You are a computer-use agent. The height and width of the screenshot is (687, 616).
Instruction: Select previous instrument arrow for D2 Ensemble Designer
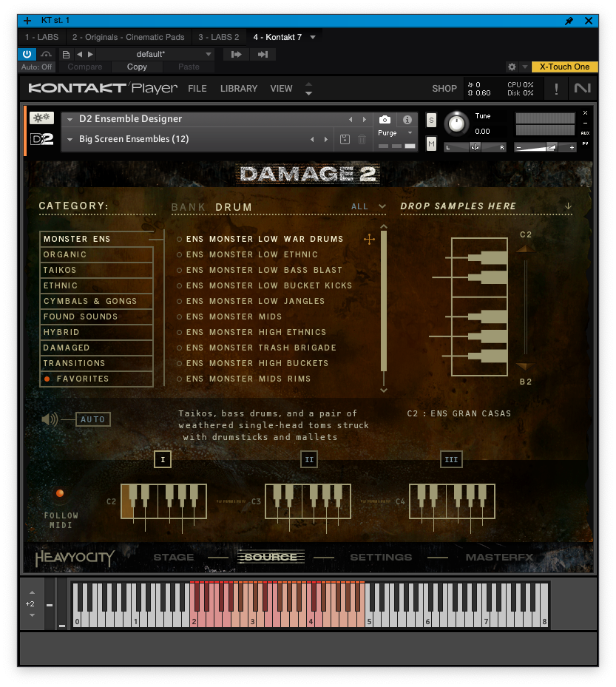[x=350, y=119]
